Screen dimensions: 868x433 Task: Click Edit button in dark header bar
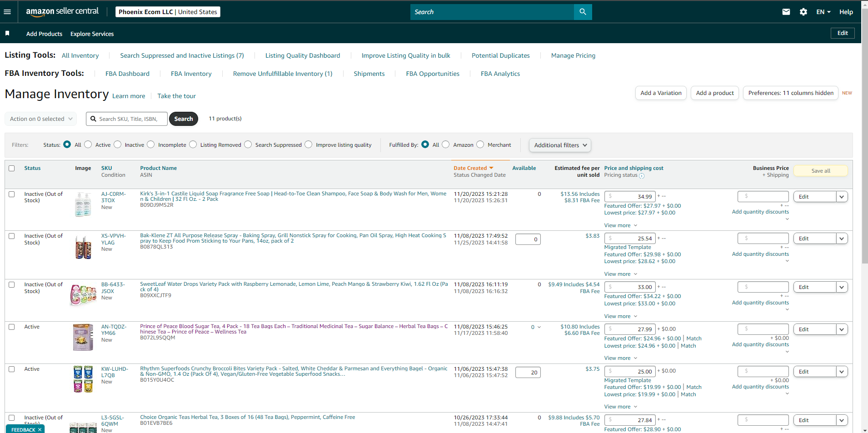pyautogui.click(x=843, y=33)
